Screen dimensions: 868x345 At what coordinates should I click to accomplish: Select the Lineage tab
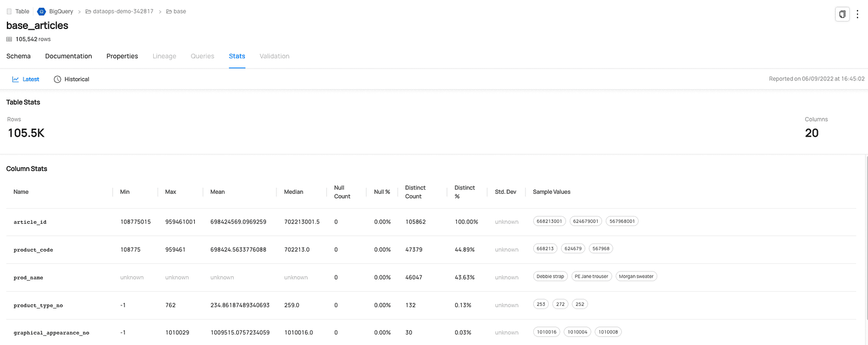click(164, 56)
